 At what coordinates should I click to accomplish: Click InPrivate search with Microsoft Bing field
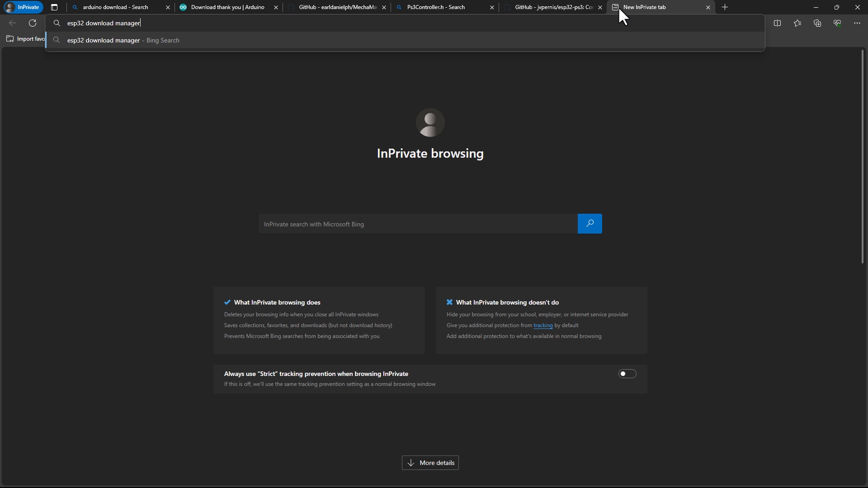pos(418,224)
